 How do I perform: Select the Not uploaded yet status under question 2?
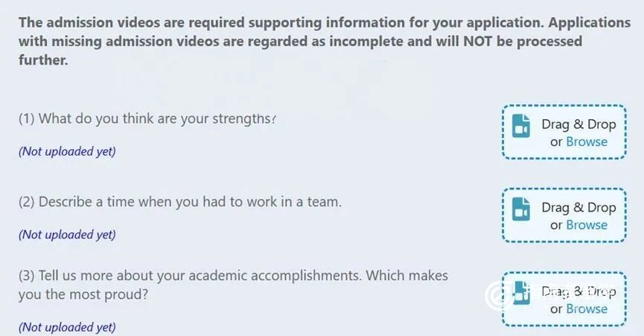pyautogui.click(x=67, y=235)
